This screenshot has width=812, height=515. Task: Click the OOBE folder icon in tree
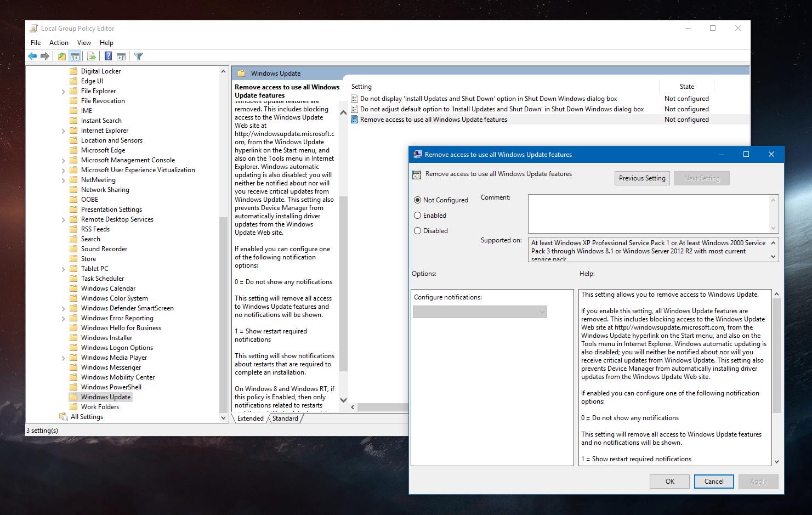[73, 200]
